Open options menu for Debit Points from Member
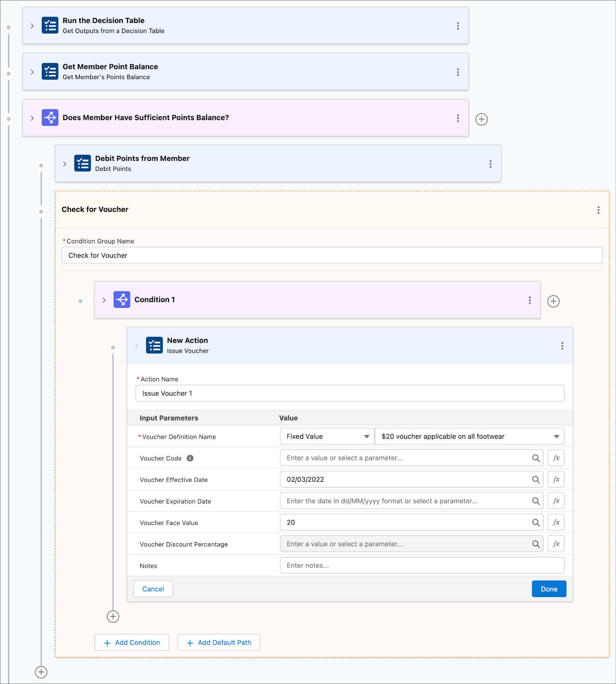This screenshot has height=684, width=616. pos(490,164)
